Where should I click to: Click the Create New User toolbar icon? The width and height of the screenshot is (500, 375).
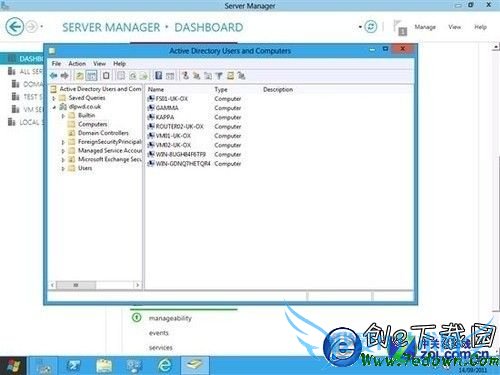[x=185, y=76]
